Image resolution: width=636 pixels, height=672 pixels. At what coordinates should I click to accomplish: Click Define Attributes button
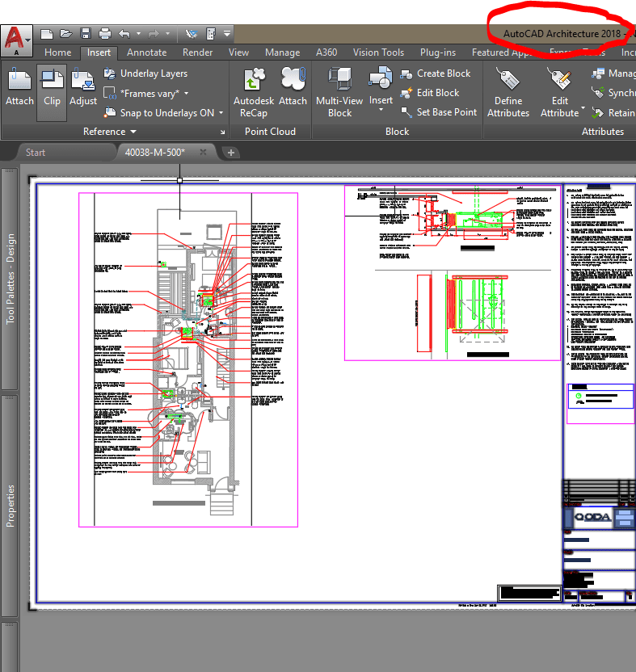pyautogui.click(x=508, y=92)
